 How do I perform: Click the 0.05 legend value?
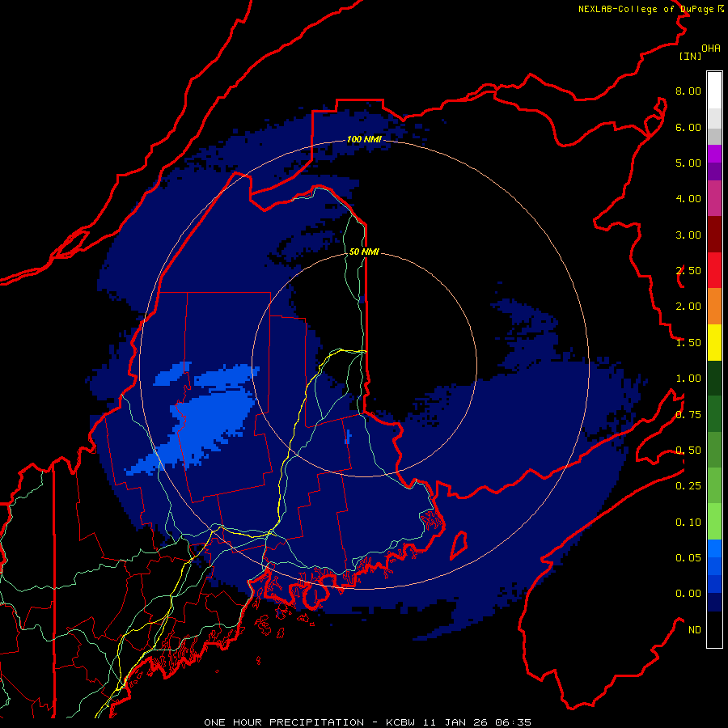(688, 557)
